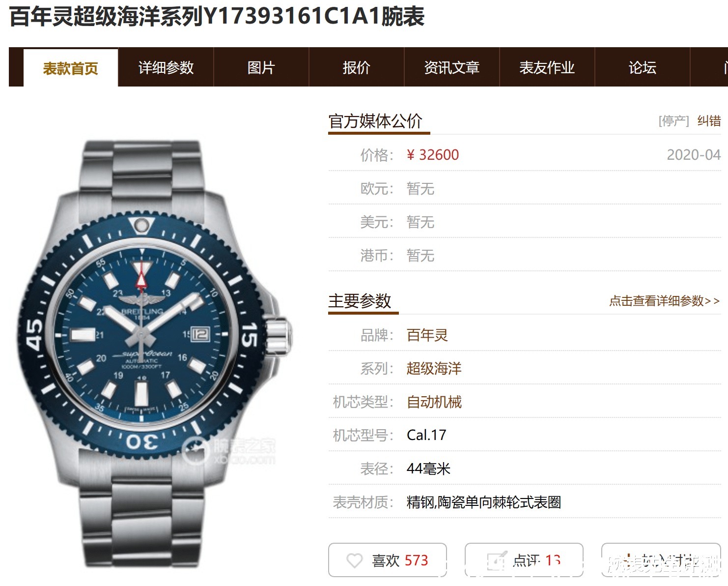Click the ¥ 32600 price value

tap(433, 155)
